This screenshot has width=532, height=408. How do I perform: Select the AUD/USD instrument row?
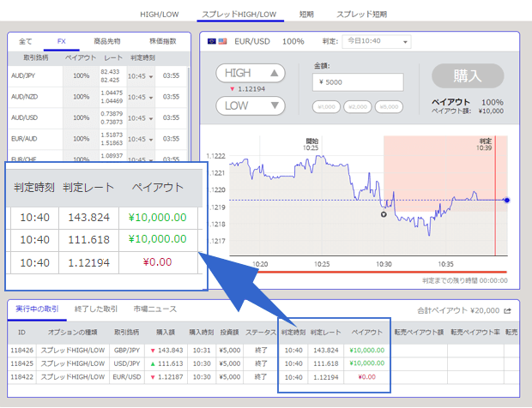click(x=98, y=118)
